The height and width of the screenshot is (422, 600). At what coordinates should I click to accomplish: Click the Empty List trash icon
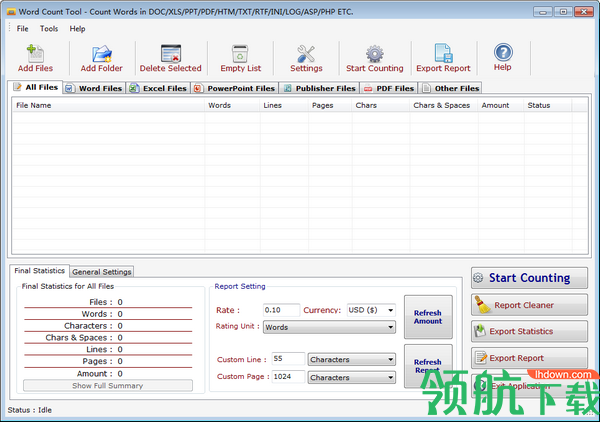pos(240,53)
